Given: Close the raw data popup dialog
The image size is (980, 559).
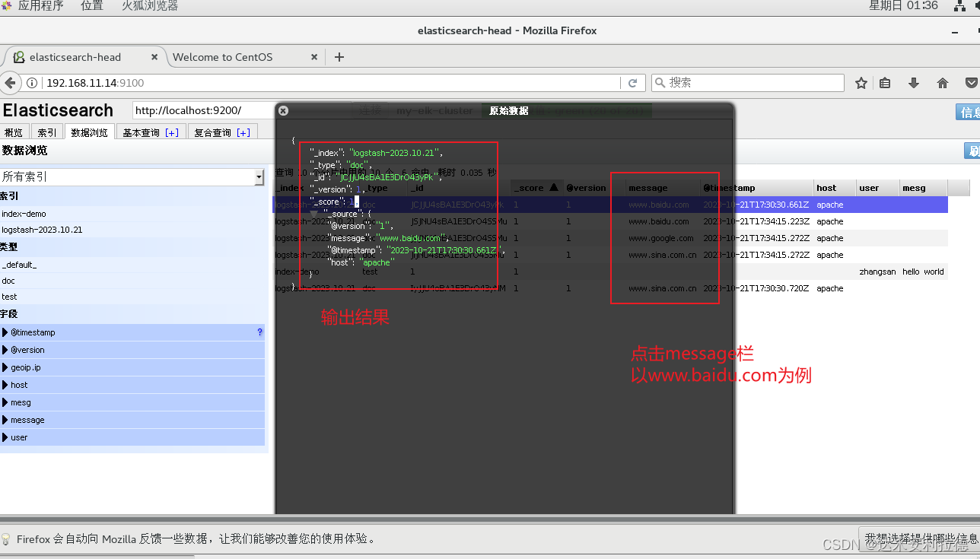Looking at the screenshot, I should coord(283,110).
